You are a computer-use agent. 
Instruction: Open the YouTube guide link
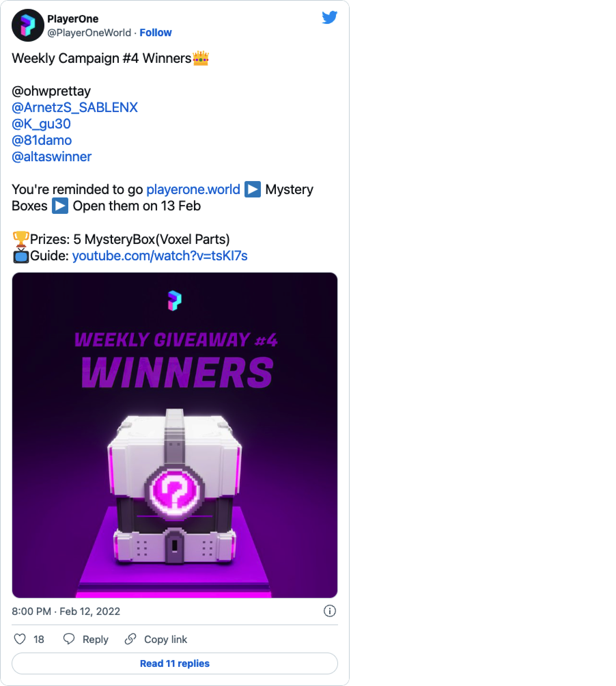coord(160,256)
